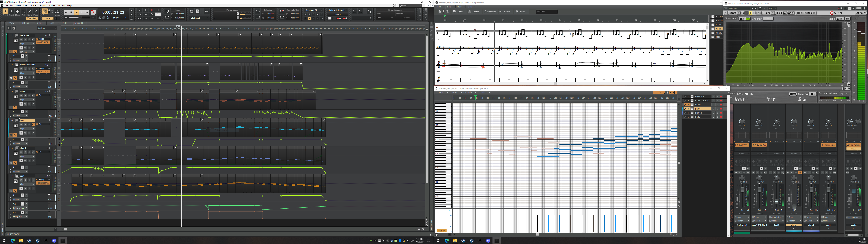868x244 pixels.
Task: Click the Rewind transport button
Action: click(x=66, y=13)
